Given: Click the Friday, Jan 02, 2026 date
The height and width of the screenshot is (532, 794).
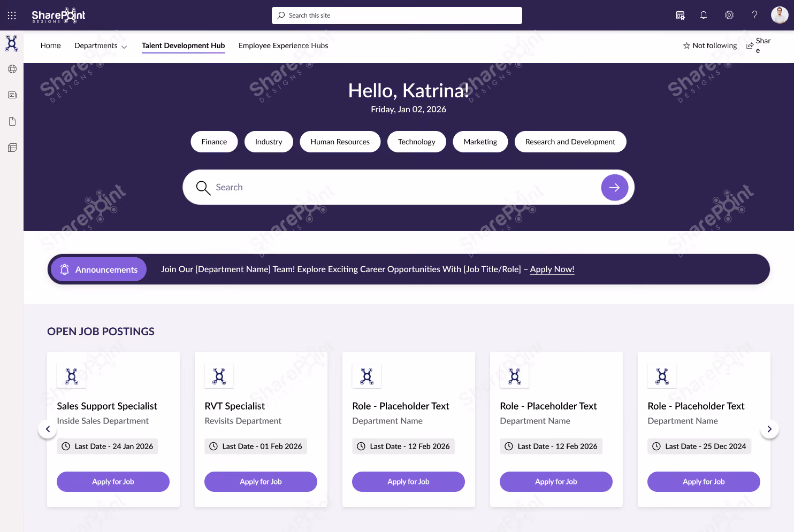Looking at the screenshot, I should 409,109.
